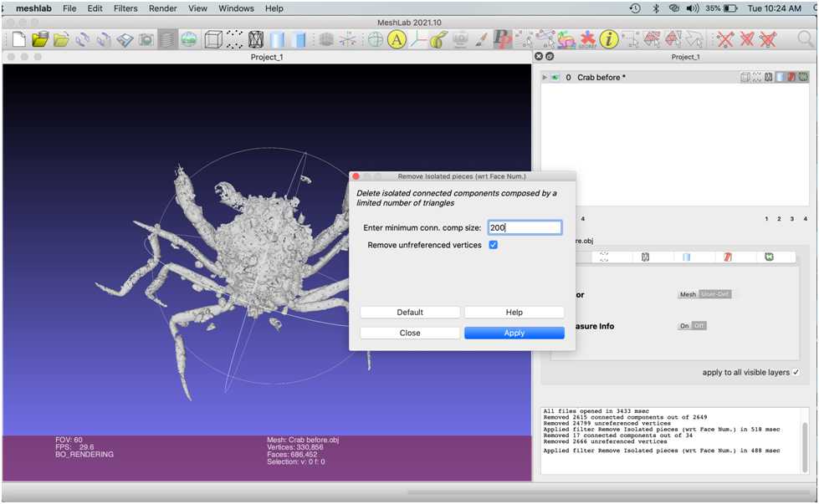
Task: Select the green decorator tab in render panel
Action: click(x=769, y=257)
